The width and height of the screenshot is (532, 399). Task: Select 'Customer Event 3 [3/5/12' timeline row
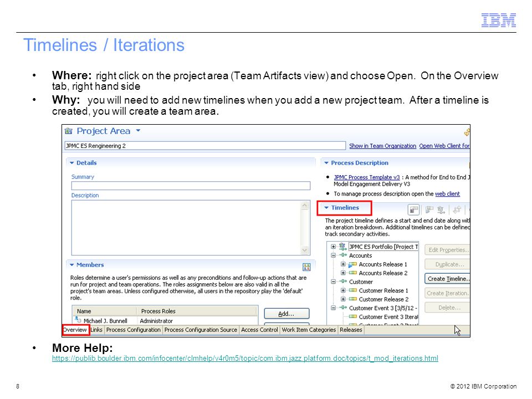coord(383,308)
